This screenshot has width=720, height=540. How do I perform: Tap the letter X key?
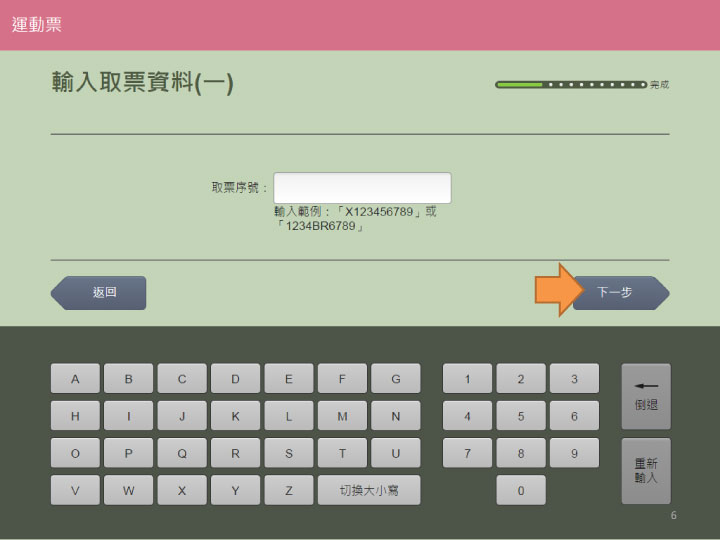[x=182, y=490]
